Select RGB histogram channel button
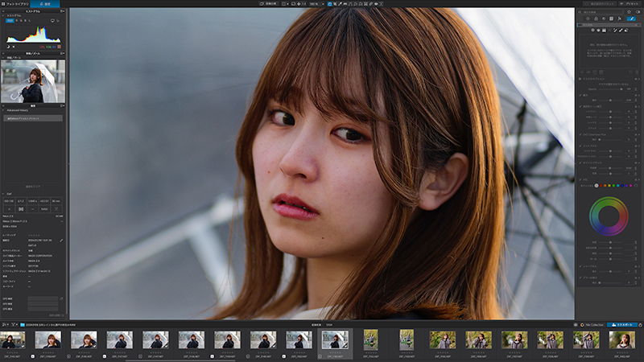Viewport: 644px width, 362px height. (x=10, y=21)
